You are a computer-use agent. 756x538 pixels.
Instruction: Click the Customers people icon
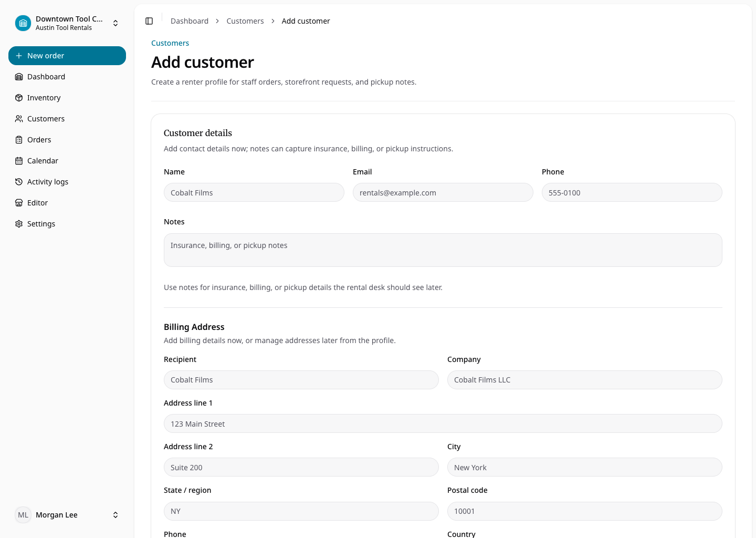[19, 119]
